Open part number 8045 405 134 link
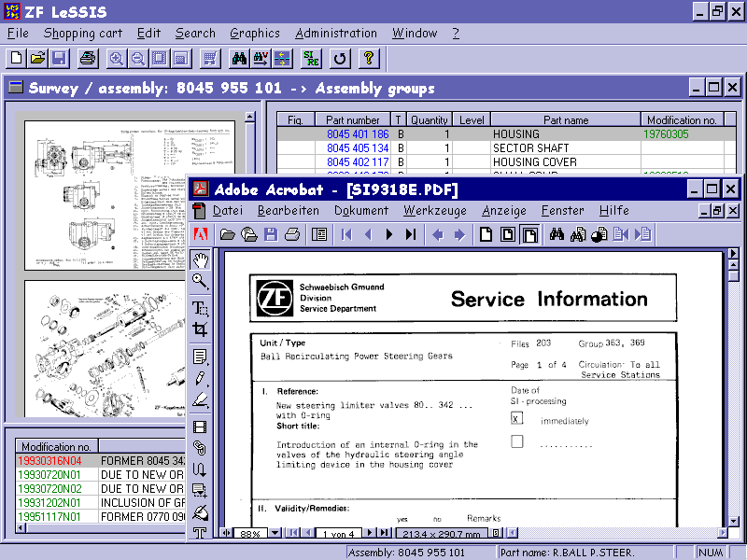 [x=358, y=148]
